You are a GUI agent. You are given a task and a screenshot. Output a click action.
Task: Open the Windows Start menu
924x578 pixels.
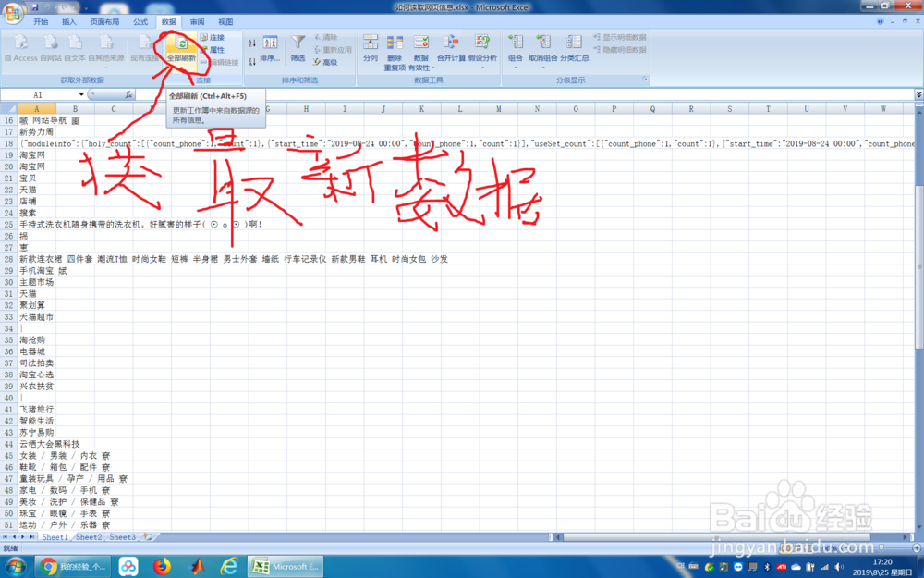click(x=16, y=566)
